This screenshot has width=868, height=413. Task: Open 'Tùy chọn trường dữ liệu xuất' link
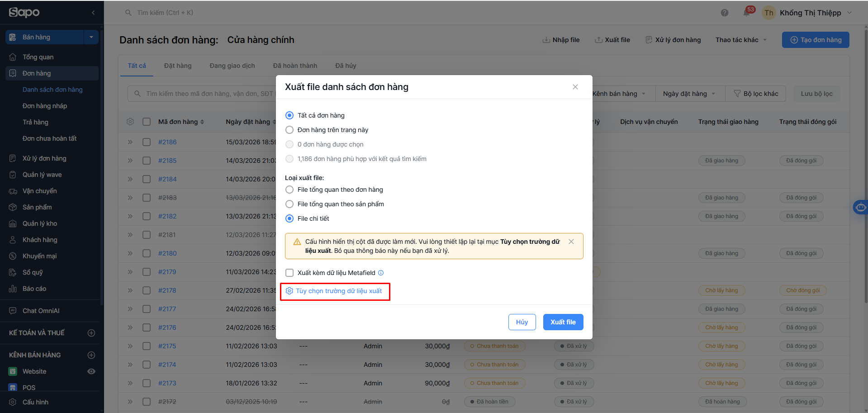tap(338, 291)
